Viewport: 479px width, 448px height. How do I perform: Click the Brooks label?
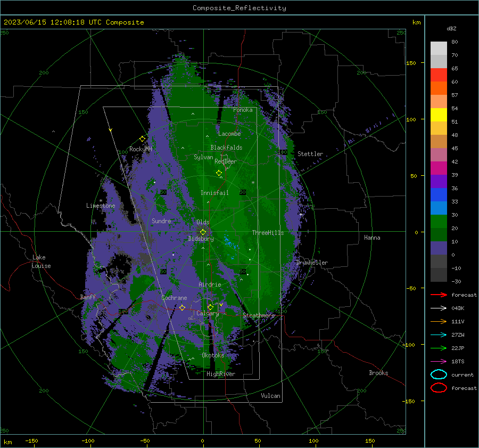(378, 373)
